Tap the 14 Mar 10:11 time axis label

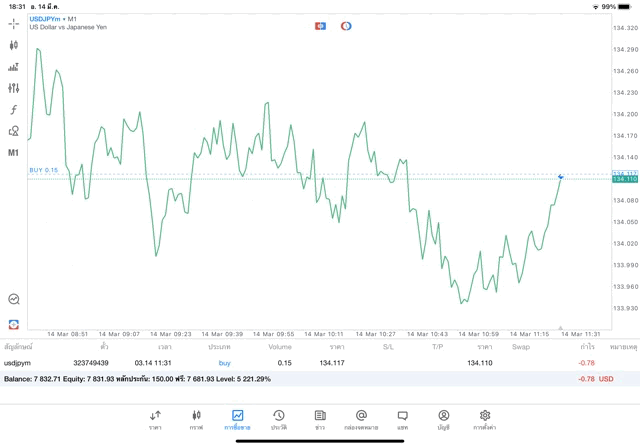(324, 334)
